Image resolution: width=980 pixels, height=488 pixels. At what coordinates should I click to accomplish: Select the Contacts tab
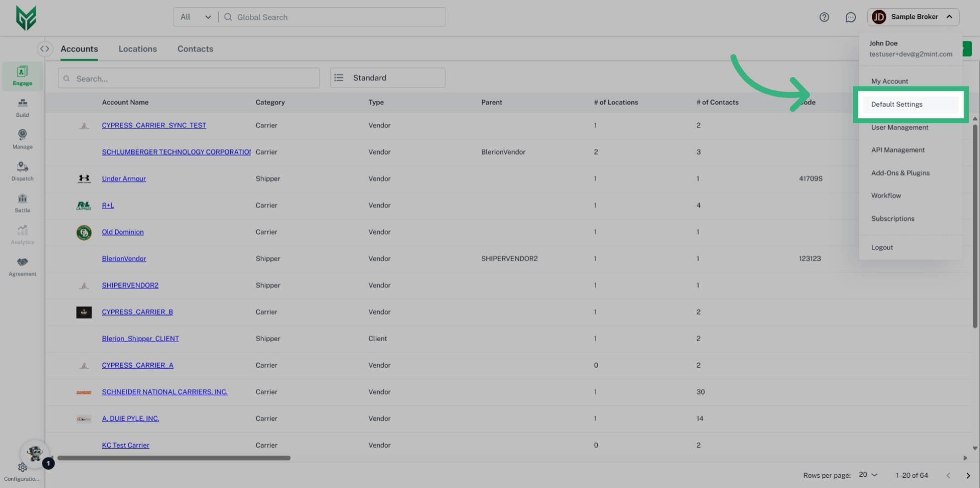click(x=195, y=48)
